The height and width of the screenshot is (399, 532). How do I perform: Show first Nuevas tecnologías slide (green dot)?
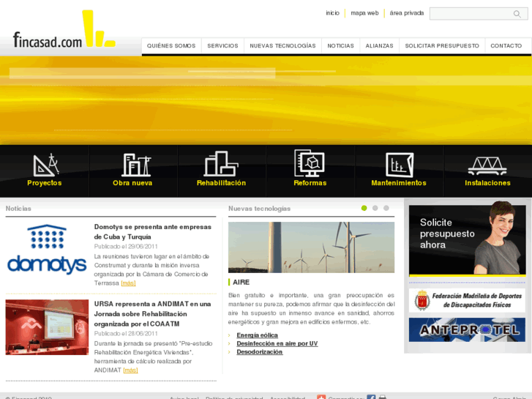364,208
